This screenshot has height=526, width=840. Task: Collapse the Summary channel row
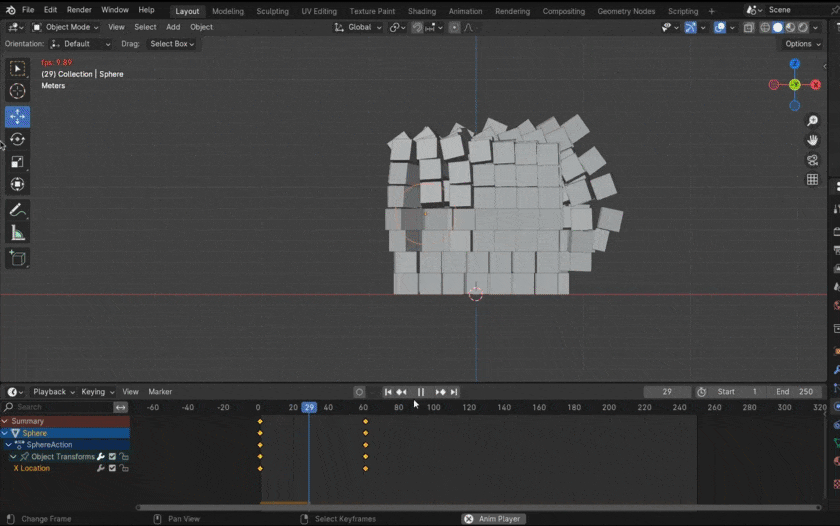5,422
